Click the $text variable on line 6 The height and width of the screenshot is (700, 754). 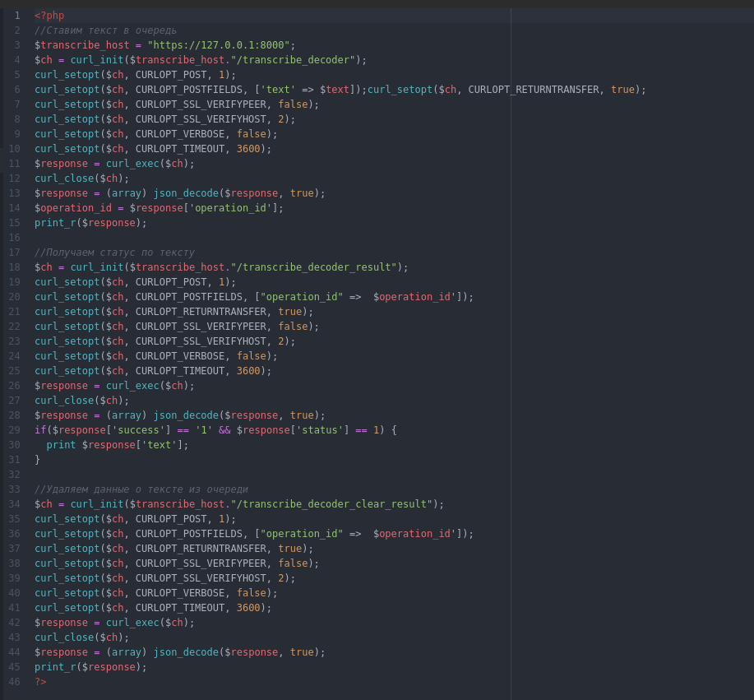coord(334,90)
